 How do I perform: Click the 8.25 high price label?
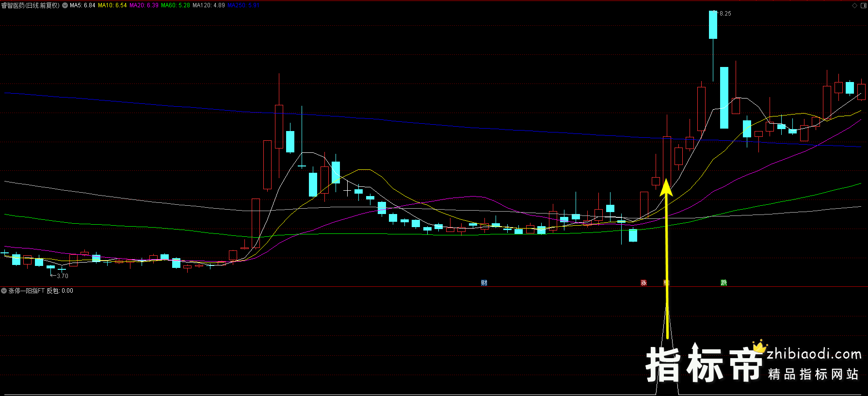tap(725, 14)
